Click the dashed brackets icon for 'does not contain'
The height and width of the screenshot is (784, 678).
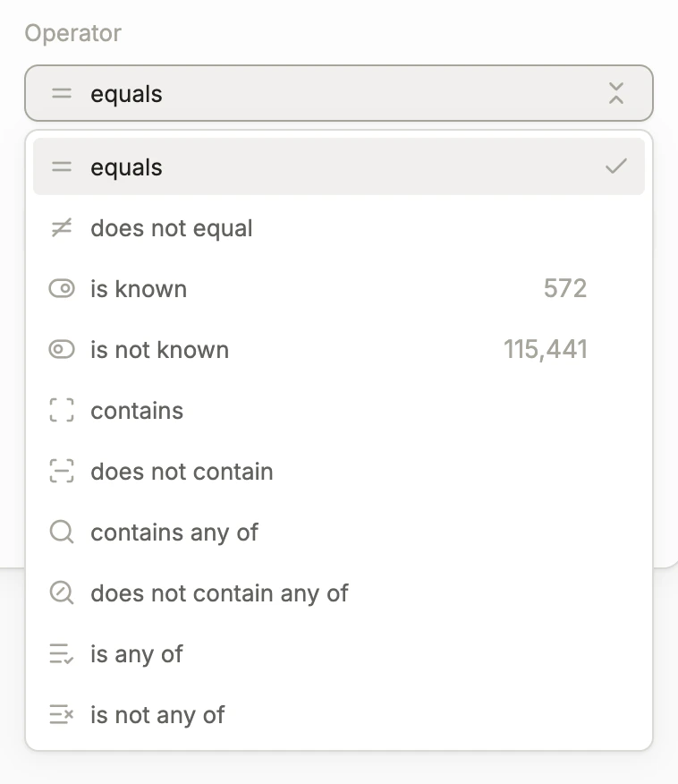pyautogui.click(x=62, y=471)
